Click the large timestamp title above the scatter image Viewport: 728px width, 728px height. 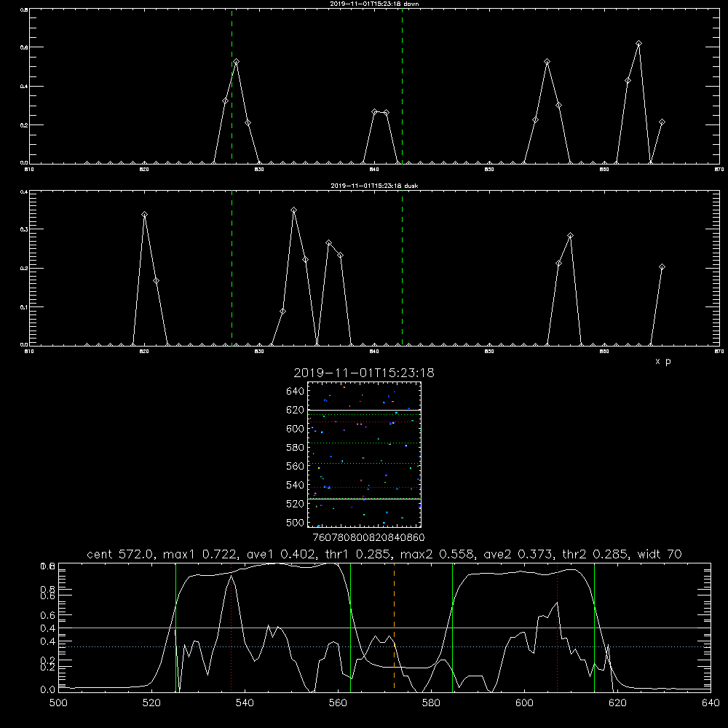[x=364, y=373]
